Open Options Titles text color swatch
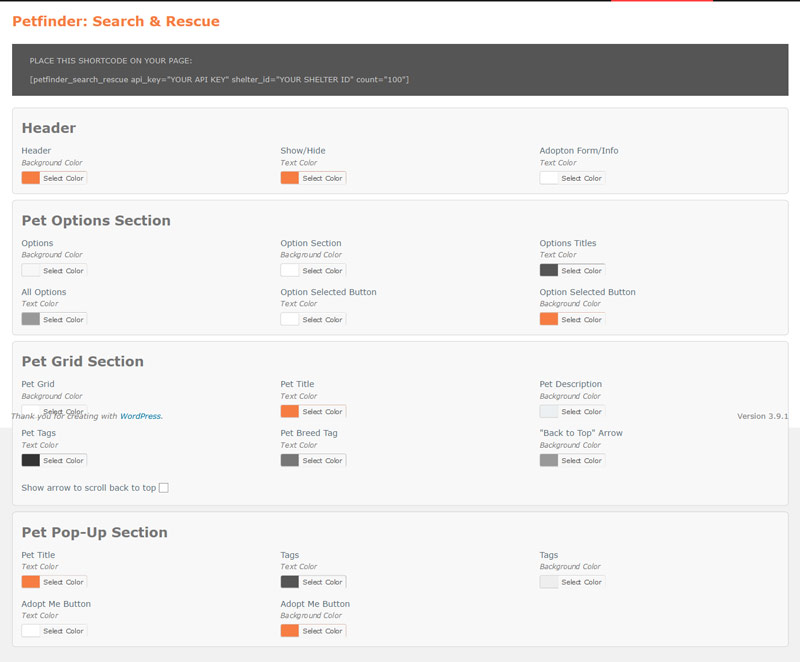The height and width of the screenshot is (662, 800). pos(549,271)
